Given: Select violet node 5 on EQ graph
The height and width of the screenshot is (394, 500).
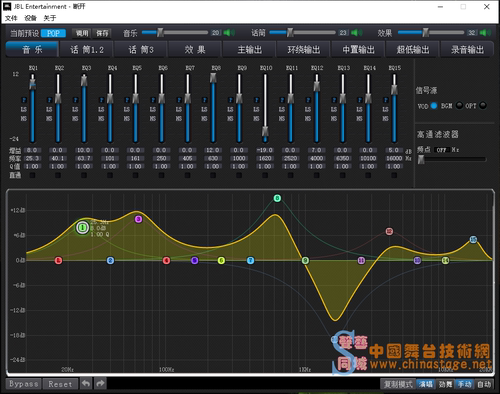Looking at the screenshot, I should pyautogui.click(x=195, y=261).
